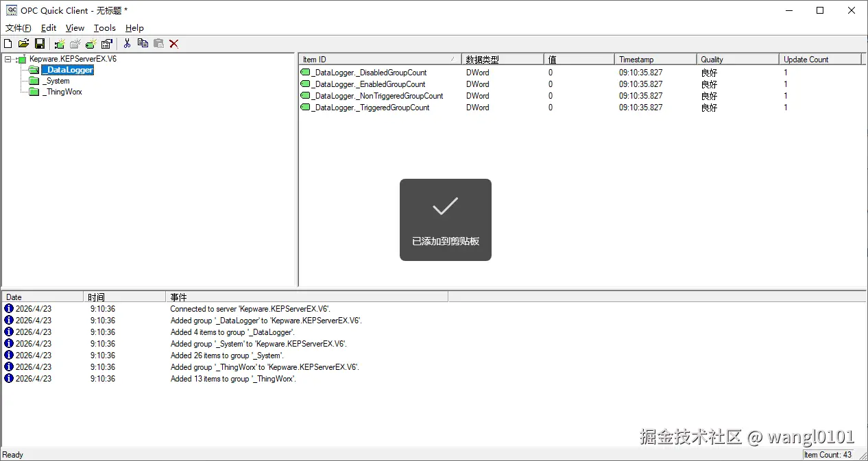Click the tag icon of _TriggeredGroupCount item
This screenshot has height=461, width=868.
click(305, 108)
